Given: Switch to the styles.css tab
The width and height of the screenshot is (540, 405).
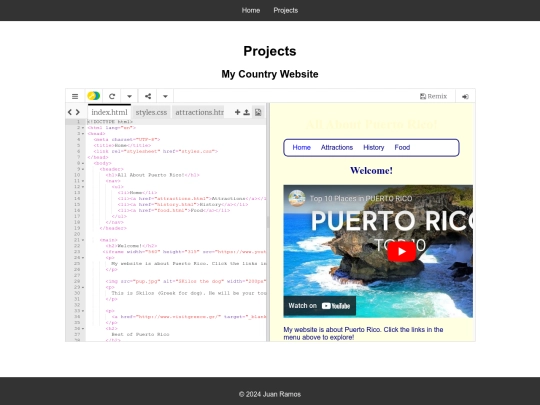Looking at the screenshot, I should (151, 112).
